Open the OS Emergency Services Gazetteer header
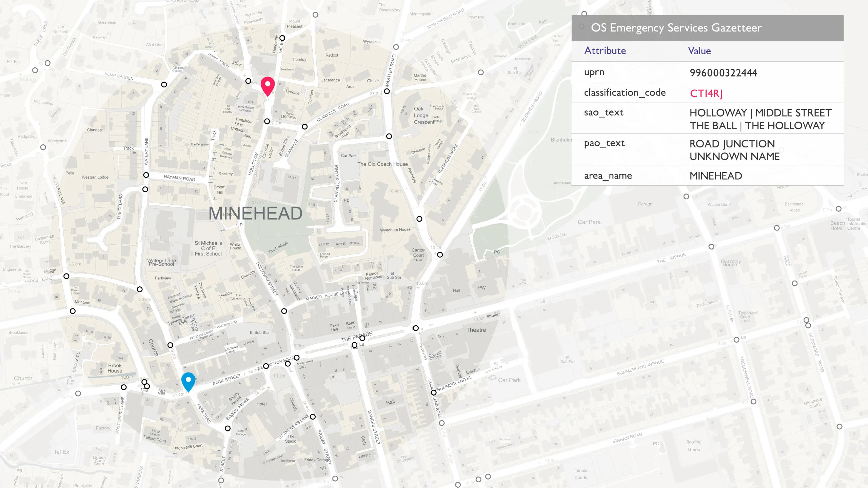Screen dimensions: 868x488 (676, 28)
